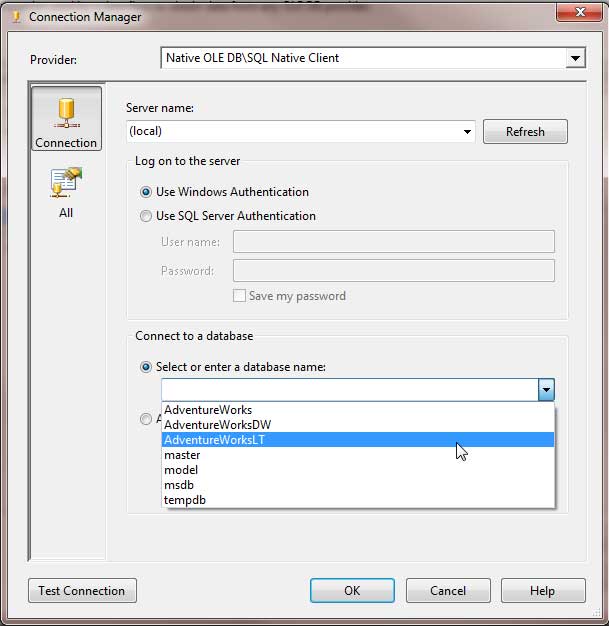Image resolution: width=609 pixels, height=626 pixels.
Task: Pick the model database option
Action: pos(181,470)
